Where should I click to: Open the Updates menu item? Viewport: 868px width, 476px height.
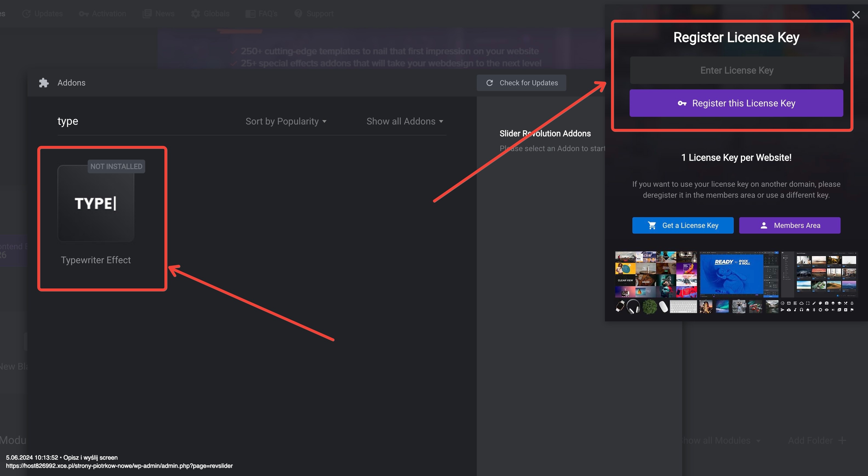coord(42,14)
